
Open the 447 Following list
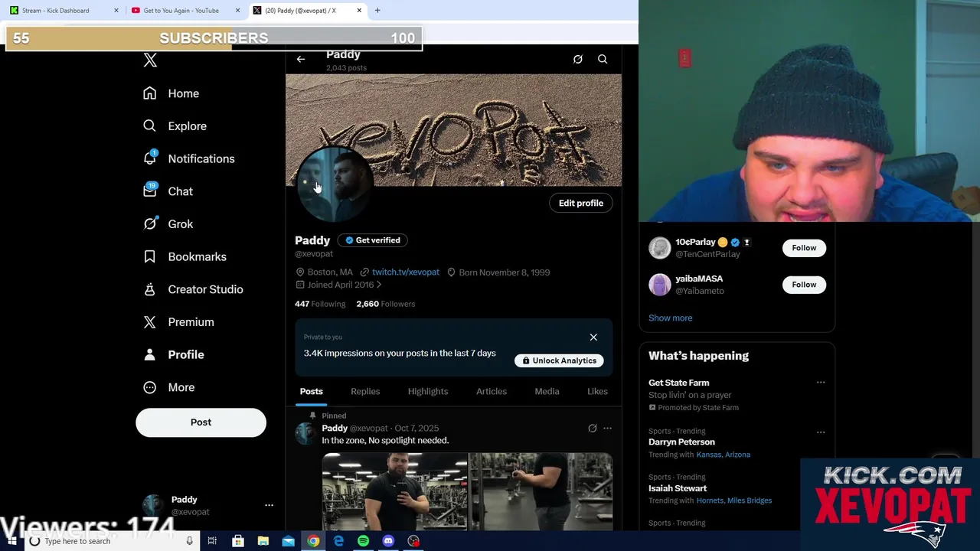coord(320,304)
